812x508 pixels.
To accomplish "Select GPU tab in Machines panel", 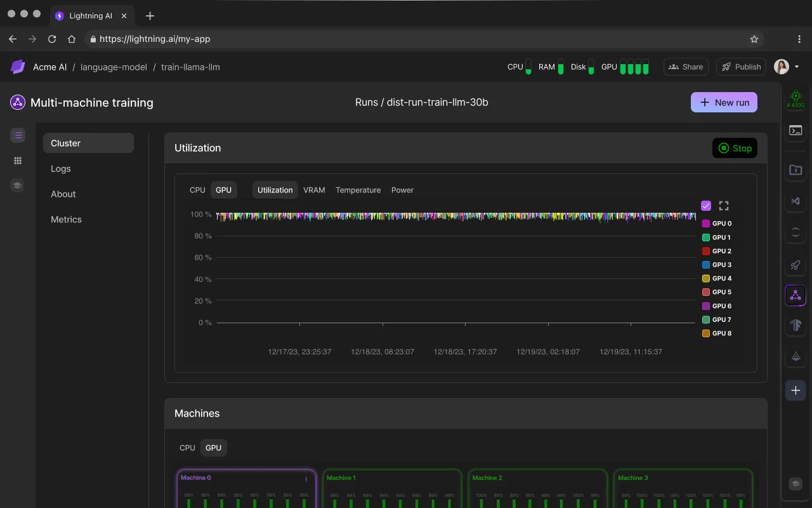I will coord(214,448).
